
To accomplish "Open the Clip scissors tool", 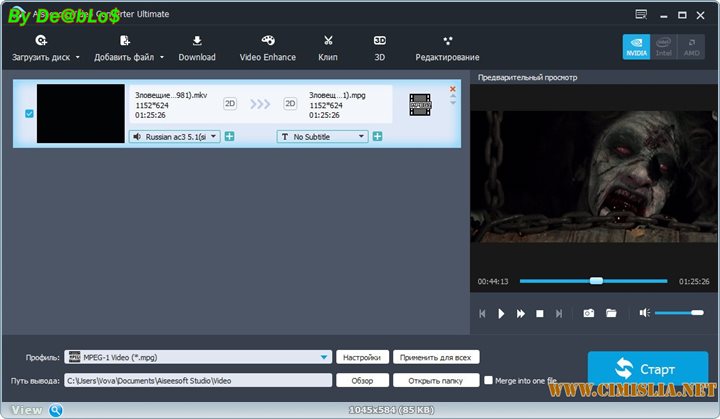I will click(x=327, y=41).
